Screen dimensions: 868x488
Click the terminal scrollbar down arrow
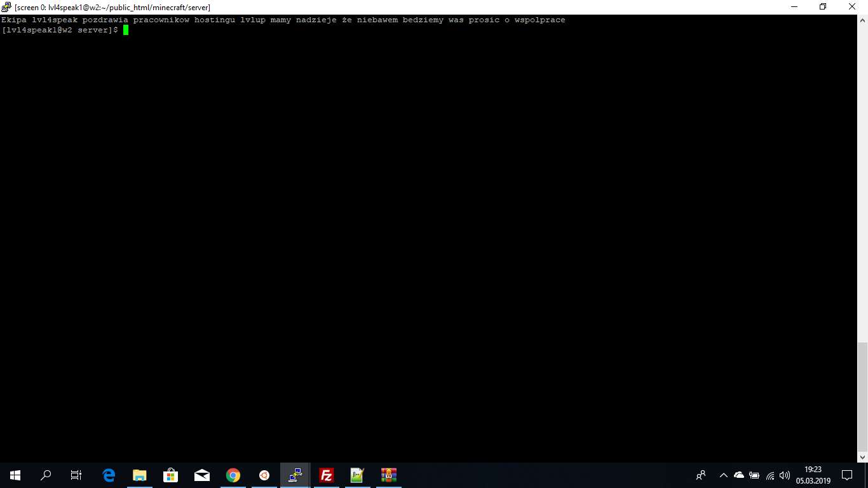click(862, 457)
